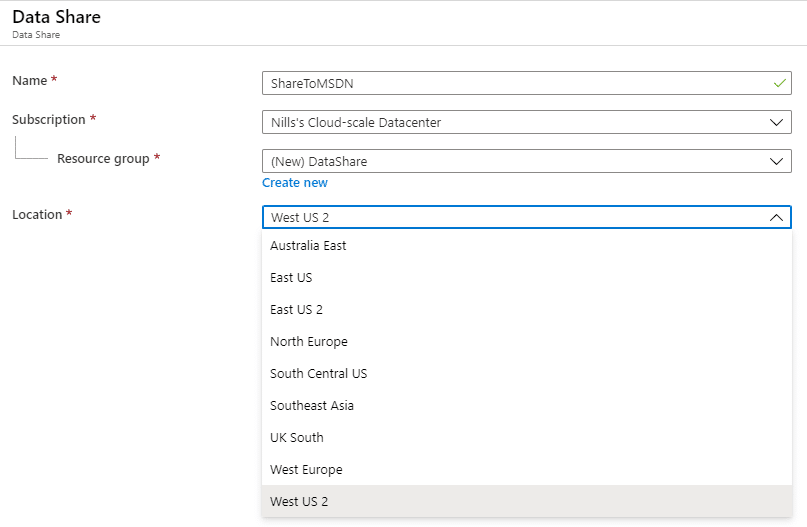The height and width of the screenshot is (527, 807).
Task: Click the small Data Share subtitle
Action: (36, 35)
